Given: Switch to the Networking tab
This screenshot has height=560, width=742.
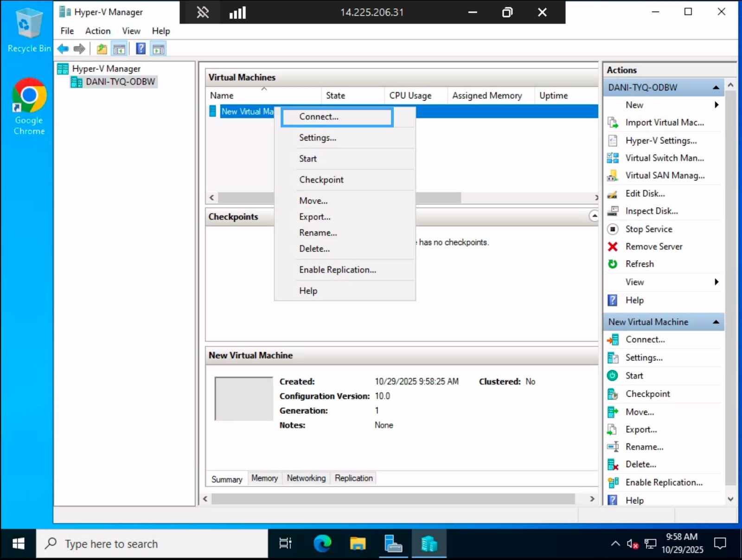Looking at the screenshot, I should 306,478.
